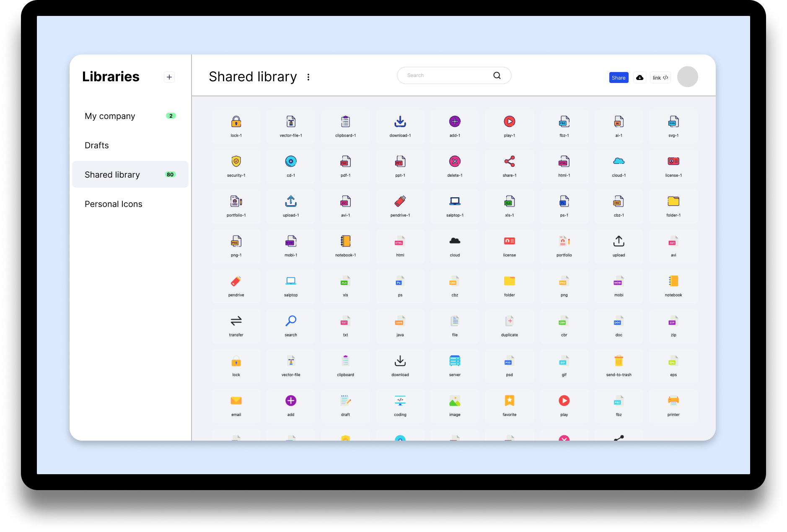Add a new library with plus icon

[x=169, y=77]
